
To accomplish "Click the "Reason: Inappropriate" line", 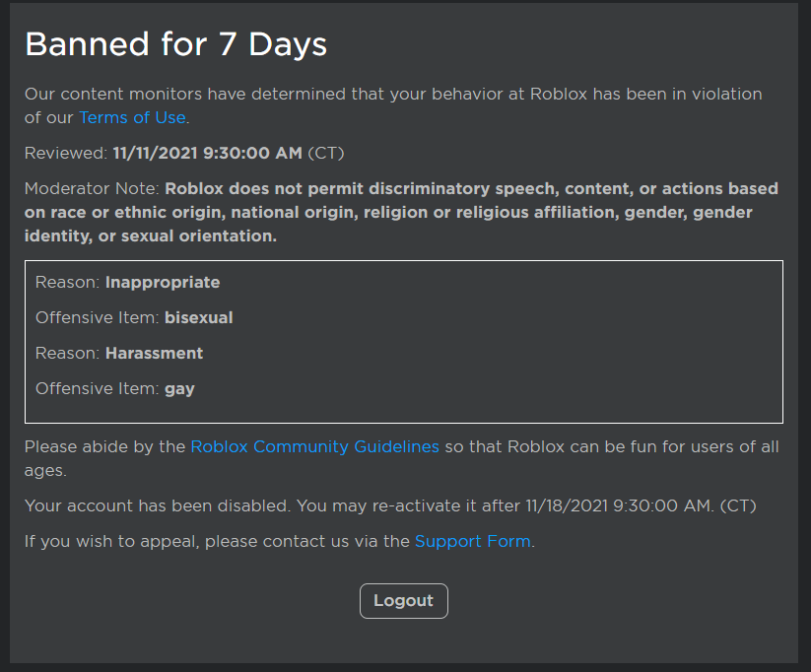I will pyautogui.click(x=127, y=282).
